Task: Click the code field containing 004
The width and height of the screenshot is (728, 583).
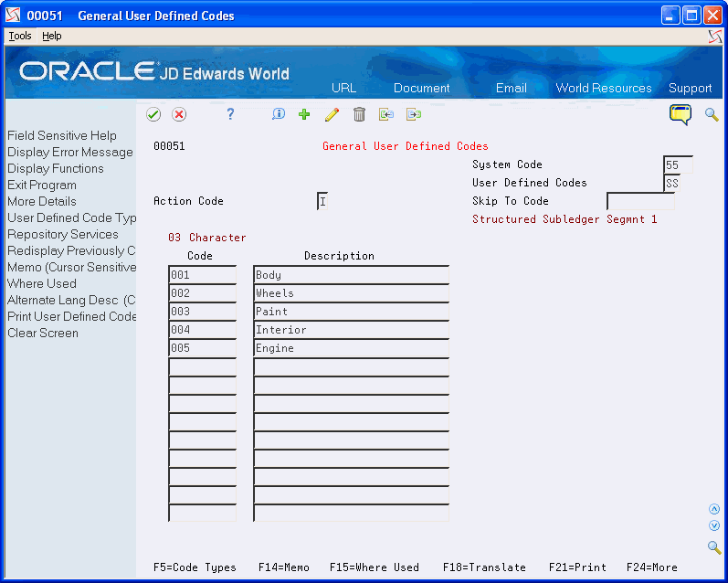Action: [x=203, y=329]
